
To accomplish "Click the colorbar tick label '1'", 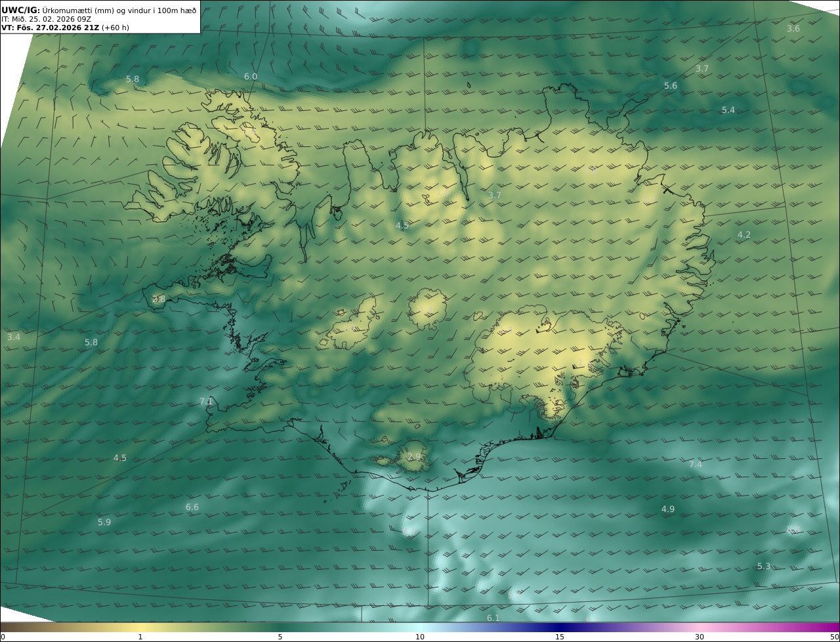I will [140, 637].
